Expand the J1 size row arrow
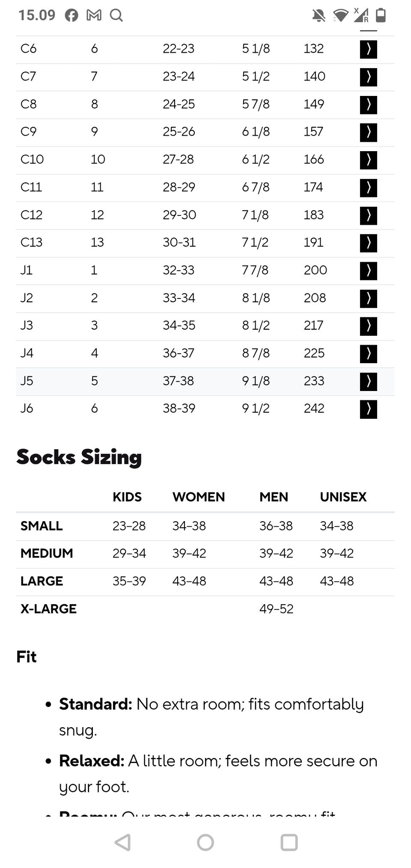 (368, 271)
